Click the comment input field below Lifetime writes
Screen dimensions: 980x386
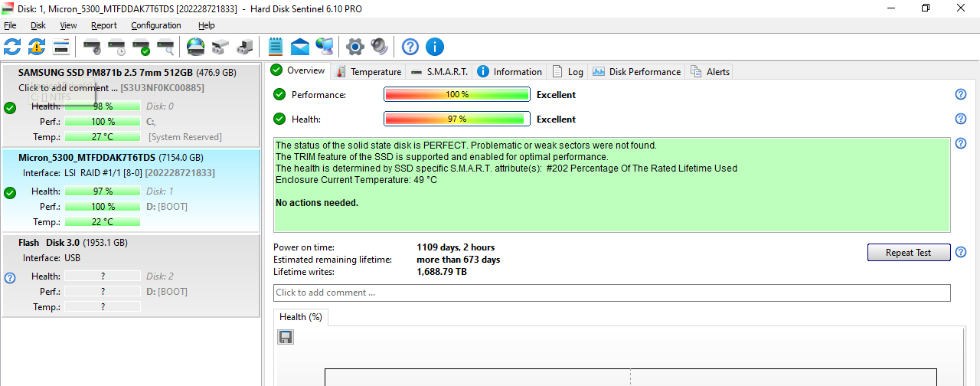click(x=612, y=293)
